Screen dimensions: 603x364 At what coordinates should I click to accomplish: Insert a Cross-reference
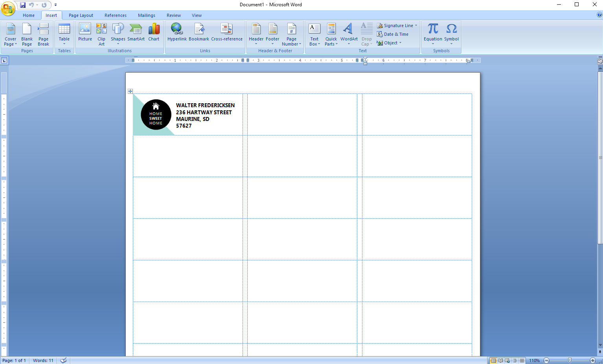(227, 33)
